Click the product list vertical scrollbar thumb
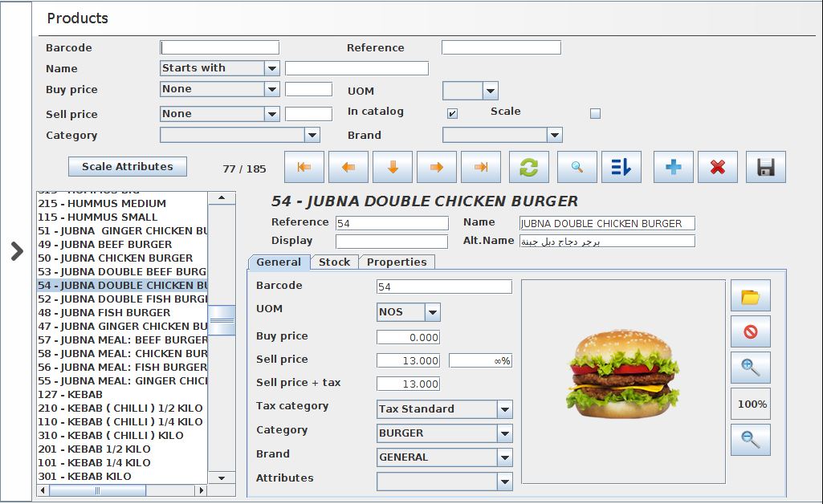This screenshot has height=504, width=823. coord(222,320)
